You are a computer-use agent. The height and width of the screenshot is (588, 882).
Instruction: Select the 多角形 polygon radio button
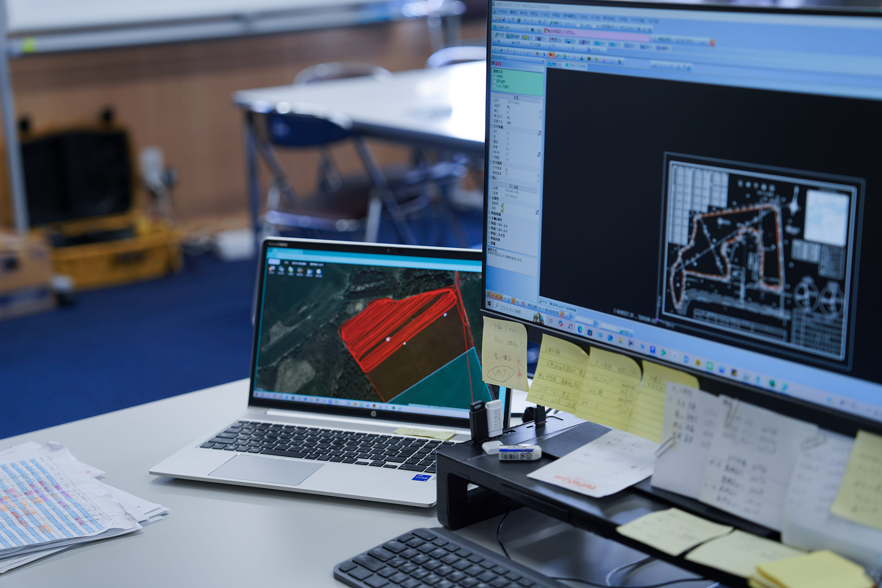tap(495, 77)
